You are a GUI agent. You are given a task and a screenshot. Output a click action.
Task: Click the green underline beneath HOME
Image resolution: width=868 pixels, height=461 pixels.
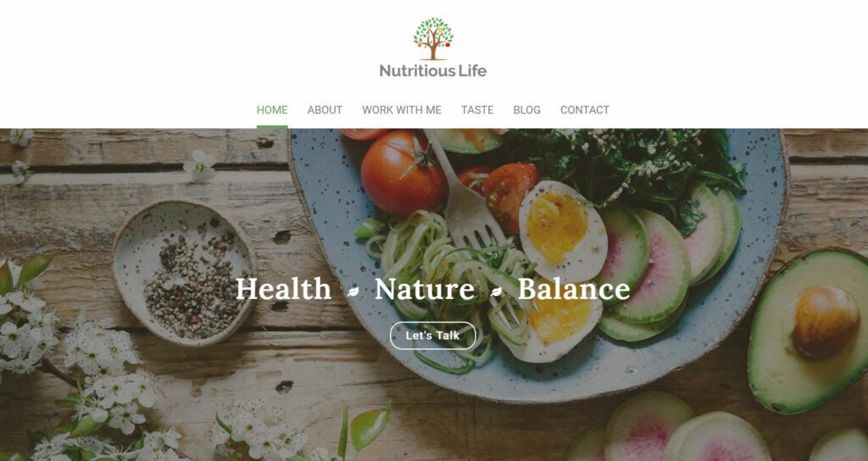(x=272, y=127)
